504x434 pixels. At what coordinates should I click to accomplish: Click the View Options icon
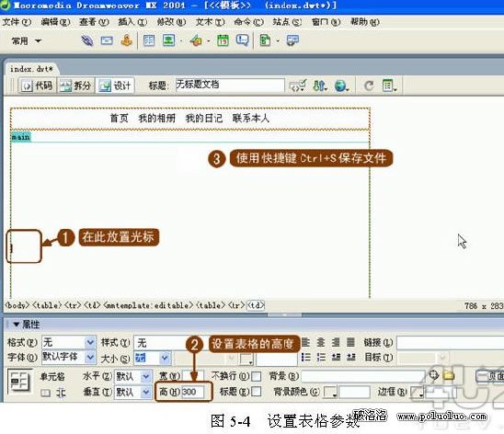point(389,86)
